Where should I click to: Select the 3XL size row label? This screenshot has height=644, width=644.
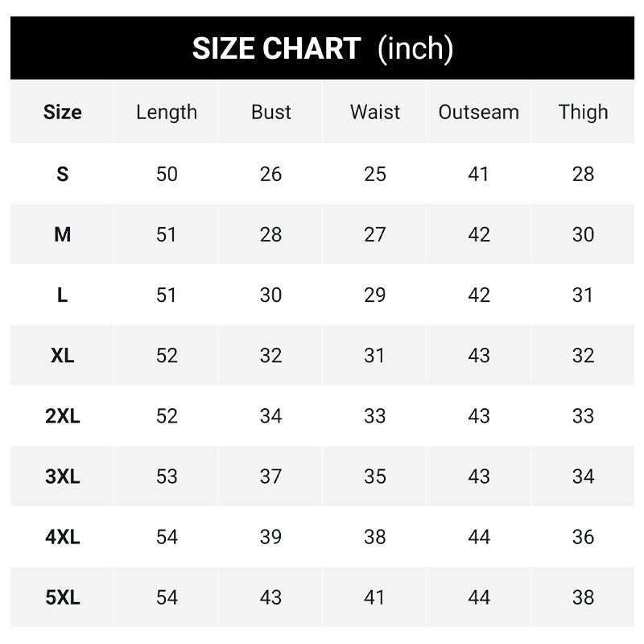63,476
